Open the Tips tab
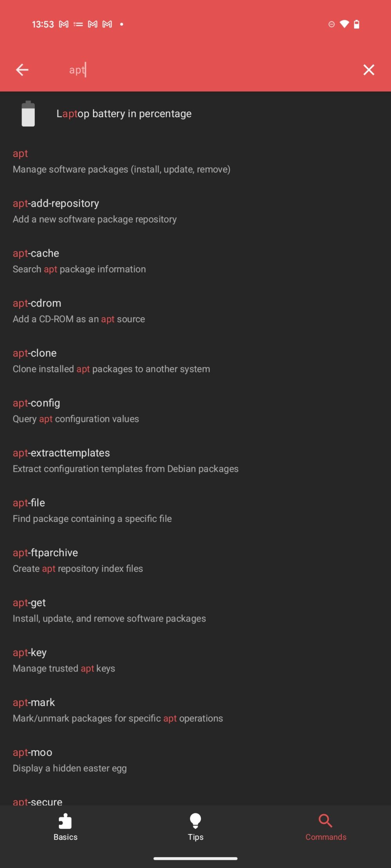Image resolution: width=391 pixels, height=868 pixels. 195,837
